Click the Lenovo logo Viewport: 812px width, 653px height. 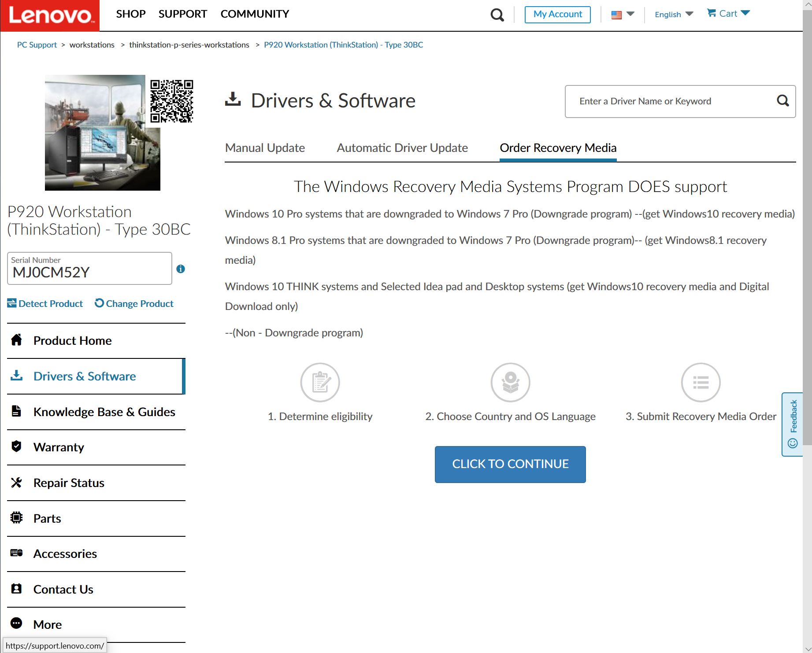click(x=50, y=15)
